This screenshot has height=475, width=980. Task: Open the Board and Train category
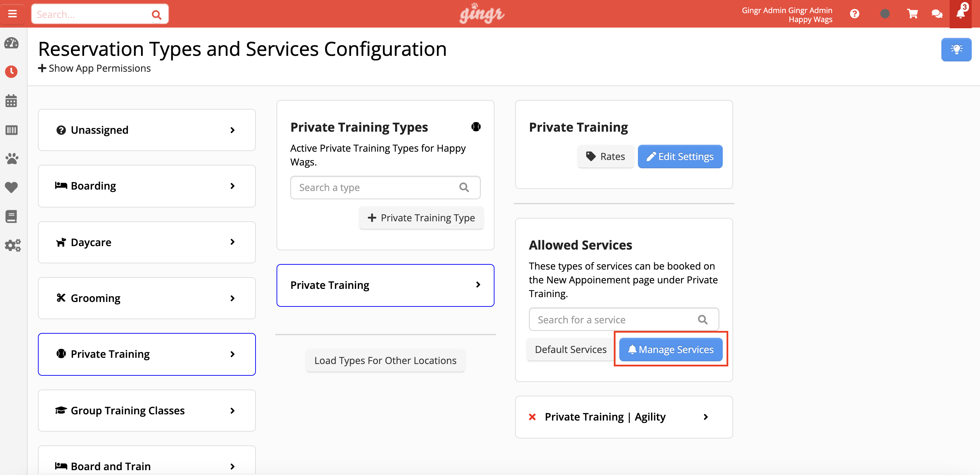[x=147, y=460]
